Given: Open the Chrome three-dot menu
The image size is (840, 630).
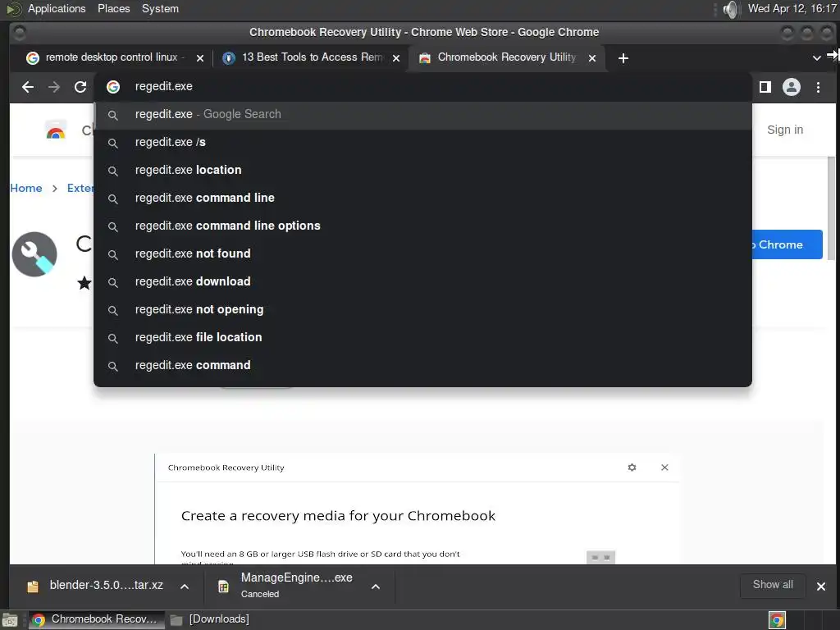Looking at the screenshot, I should [818, 87].
